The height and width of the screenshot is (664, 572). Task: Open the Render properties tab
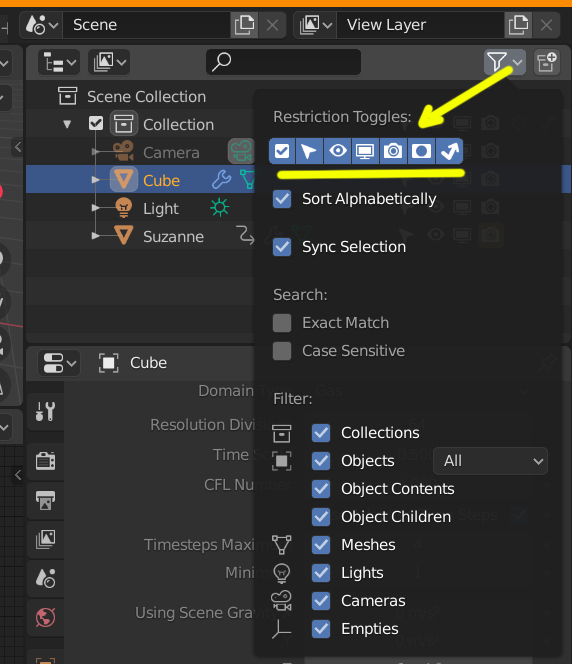click(x=45, y=461)
